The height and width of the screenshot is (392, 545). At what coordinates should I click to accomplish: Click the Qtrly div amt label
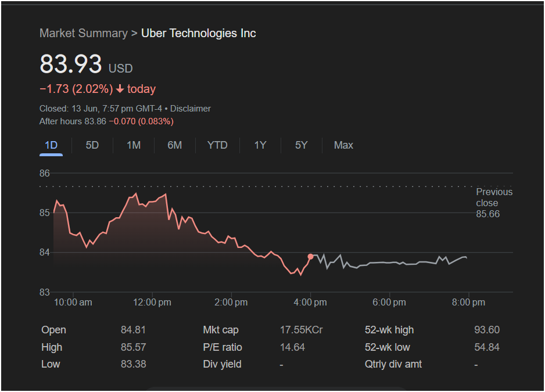(x=393, y=364)
